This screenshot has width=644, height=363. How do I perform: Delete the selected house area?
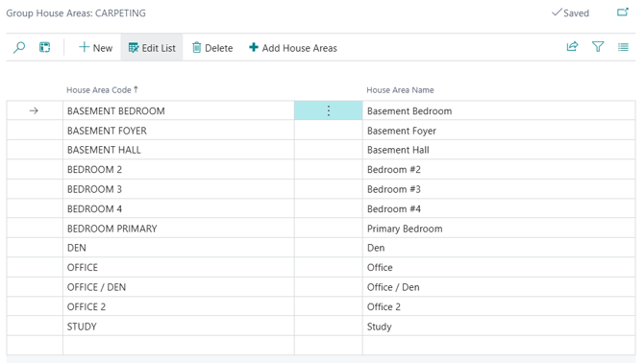[x=212, y=48]
